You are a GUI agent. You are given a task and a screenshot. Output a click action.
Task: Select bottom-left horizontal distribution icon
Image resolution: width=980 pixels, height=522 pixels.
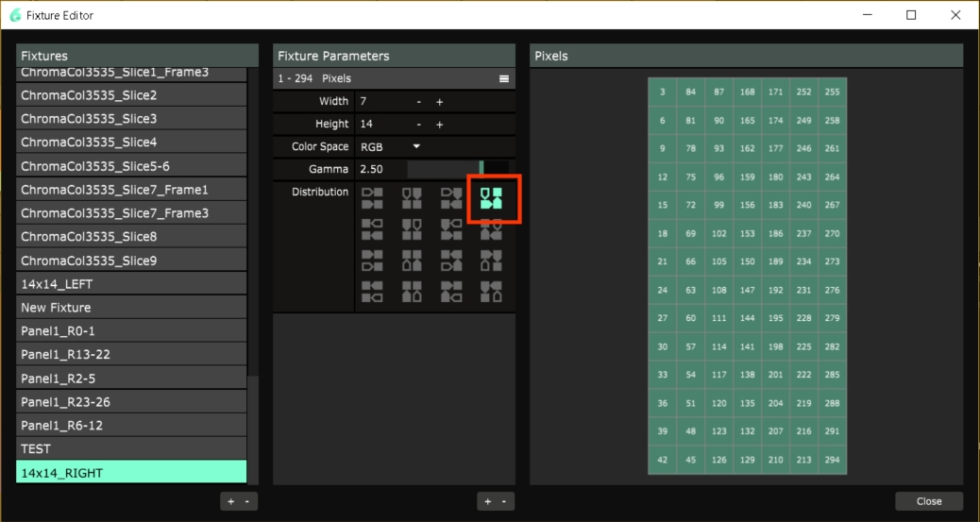coord(372,261)
